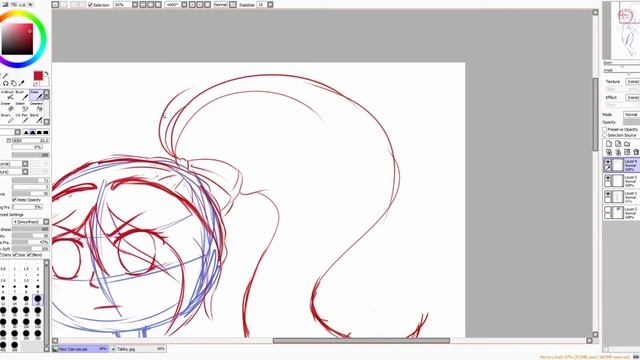Create a new linework layer
640x360 pixels.
point(618,144)
